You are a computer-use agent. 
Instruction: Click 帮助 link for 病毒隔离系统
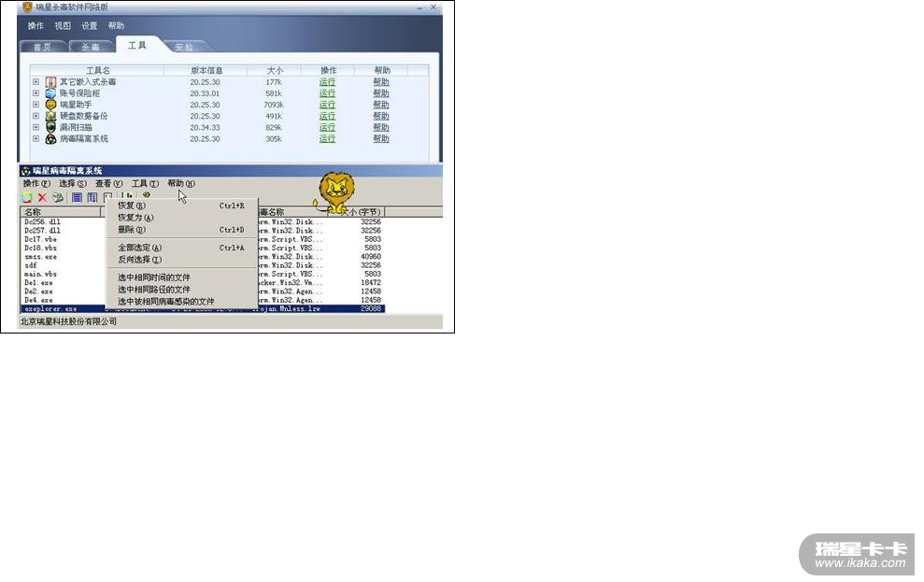pyautogui.click(x=380, y=139)
